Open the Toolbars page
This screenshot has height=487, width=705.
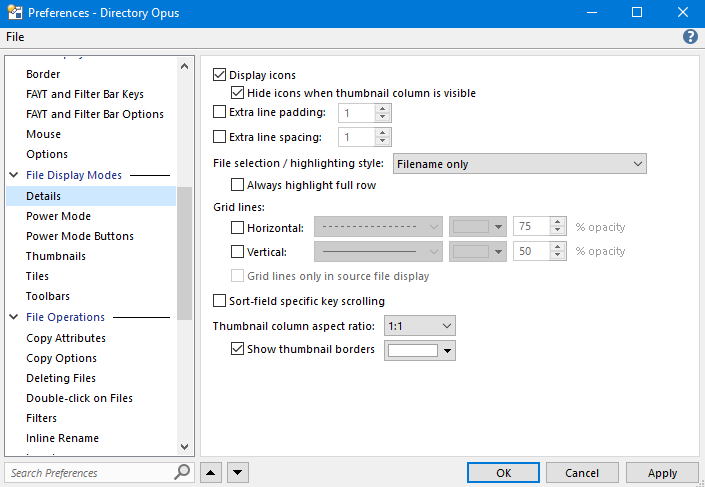pos(48,296)
